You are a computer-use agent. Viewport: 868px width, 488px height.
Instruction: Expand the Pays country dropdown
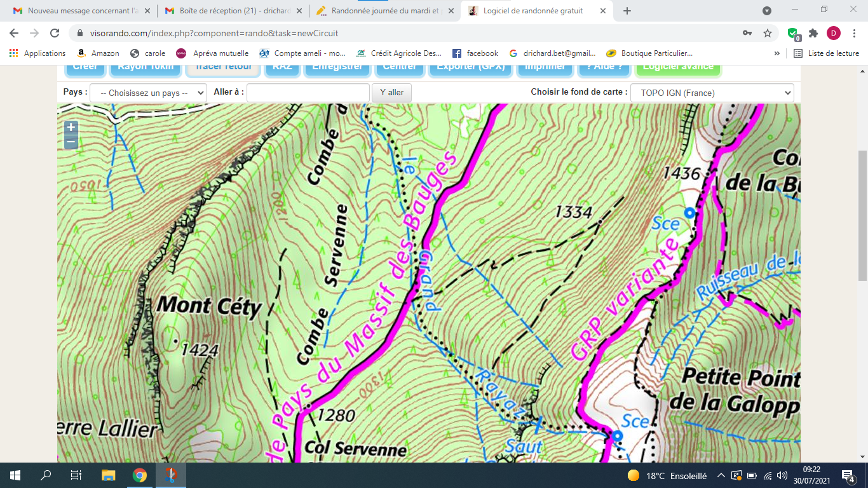(x=148, y=93)
